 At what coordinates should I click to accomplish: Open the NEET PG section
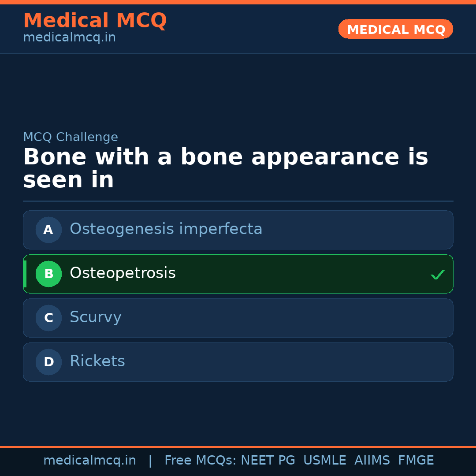(268, 460)
